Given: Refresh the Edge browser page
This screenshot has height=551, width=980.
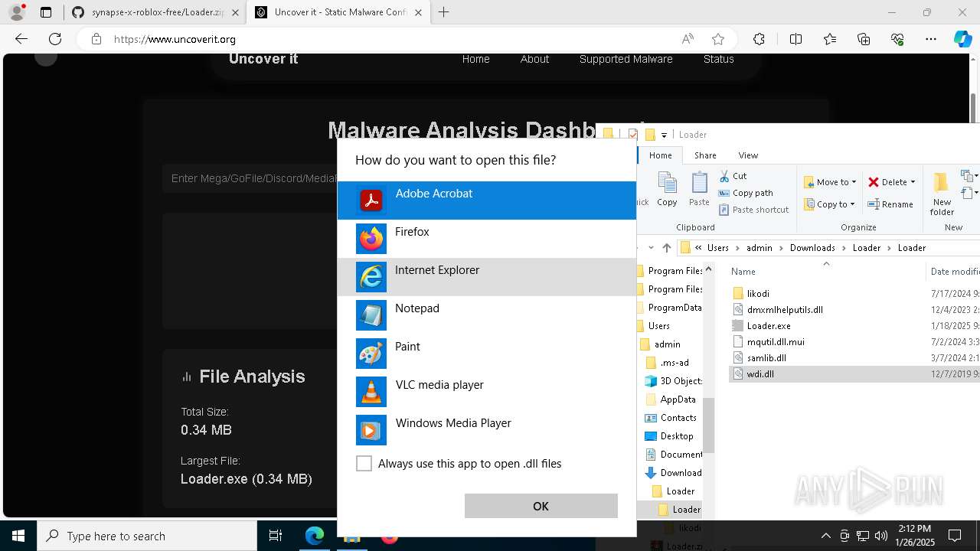Looking at the screenshot, I should click(55, 39).
